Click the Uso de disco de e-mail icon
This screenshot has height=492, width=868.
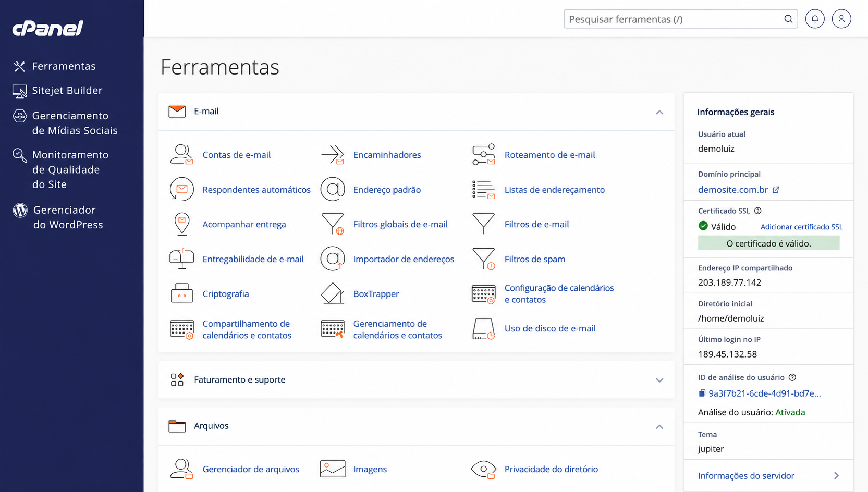[484, 329]
